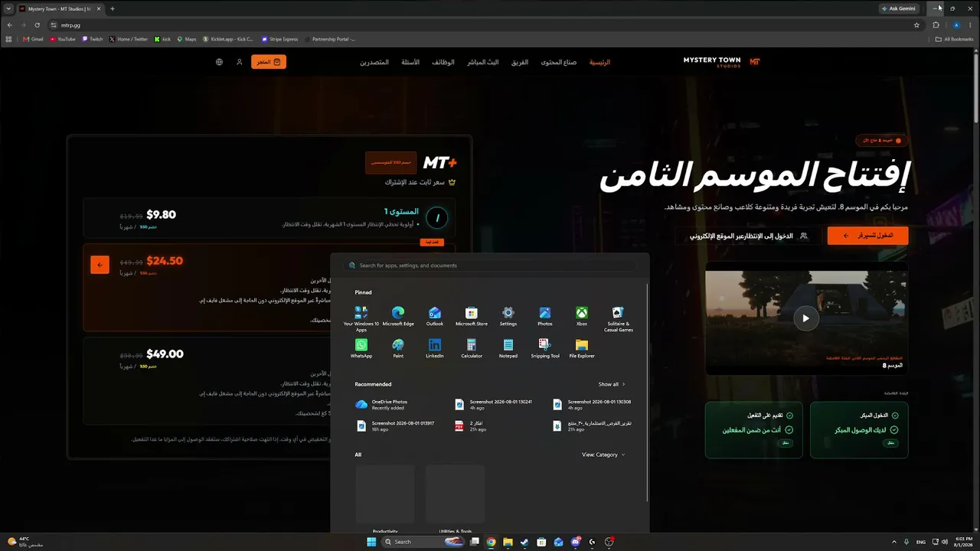
Task: Open the ENG input language switcher
Action: [x=921, y=542]
